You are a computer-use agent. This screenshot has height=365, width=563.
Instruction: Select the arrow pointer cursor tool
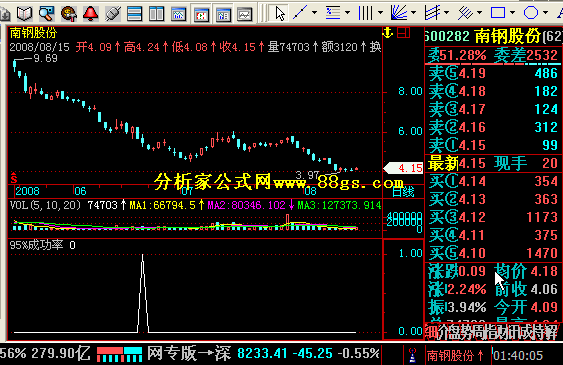pyautogui.click(x=280, y=14)
